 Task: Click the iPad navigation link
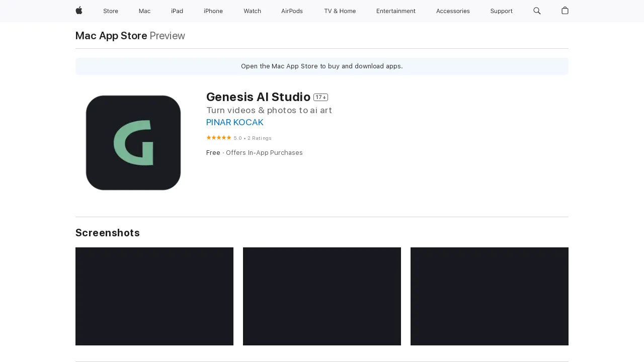coord(177,11)
